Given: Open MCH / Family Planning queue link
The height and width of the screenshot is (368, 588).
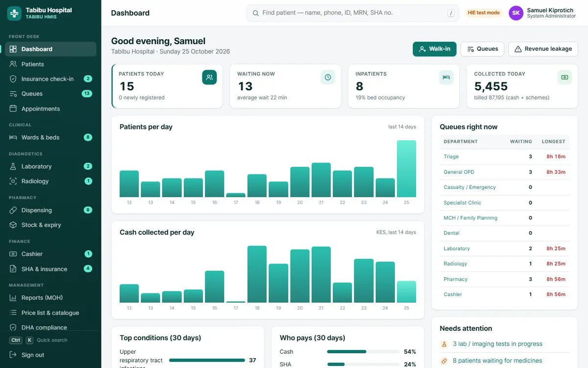Looking at the screenshot, I should (x=470, y=218).
